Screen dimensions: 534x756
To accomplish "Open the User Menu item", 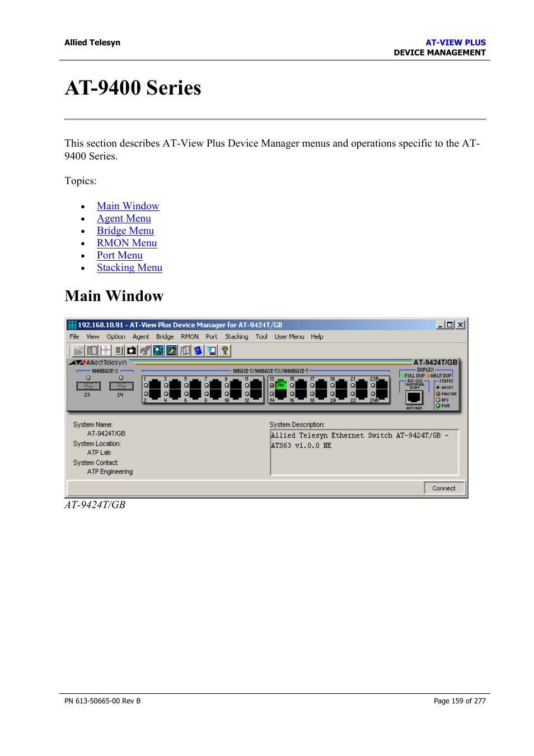I will 289,336.
